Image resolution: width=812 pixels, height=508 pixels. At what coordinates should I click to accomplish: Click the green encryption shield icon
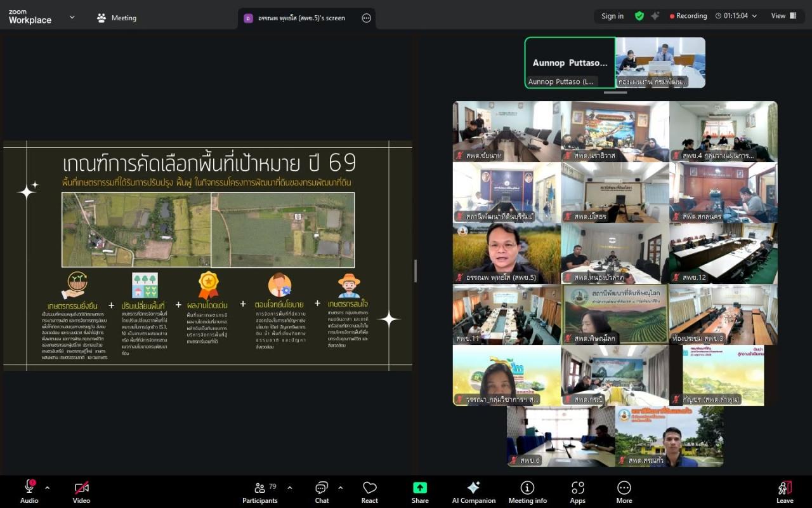point(639,16)
